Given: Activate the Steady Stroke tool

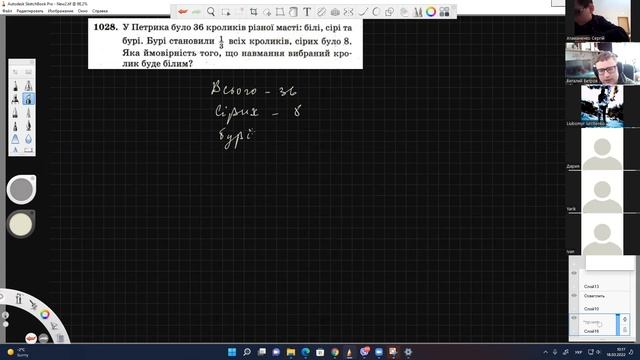Looking at the screenshot, I should pos(362,12).
